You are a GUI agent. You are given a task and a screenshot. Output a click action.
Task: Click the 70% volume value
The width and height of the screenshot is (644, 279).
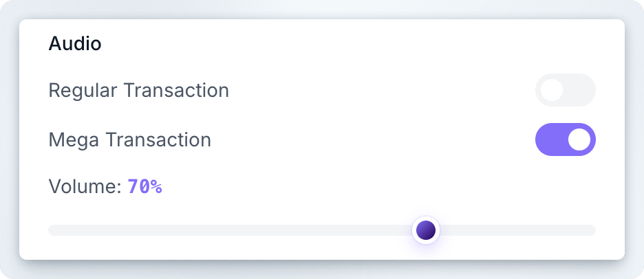tap(144, 186)
